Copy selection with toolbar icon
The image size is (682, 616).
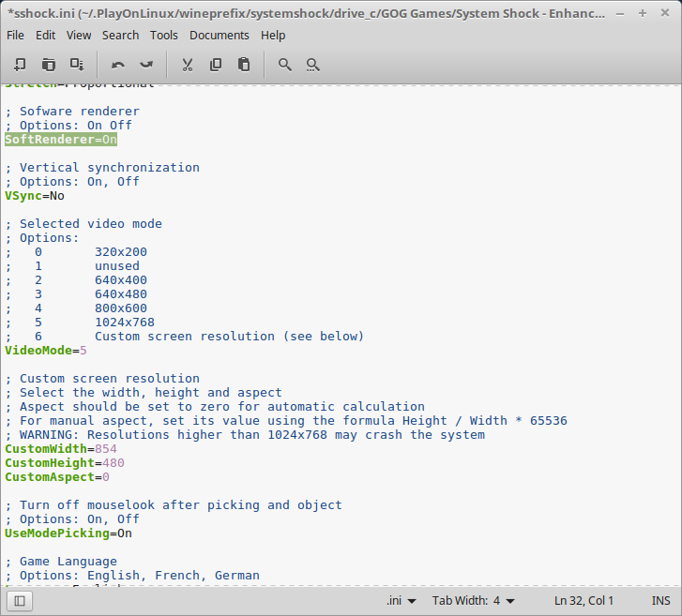tap(216, 65)
